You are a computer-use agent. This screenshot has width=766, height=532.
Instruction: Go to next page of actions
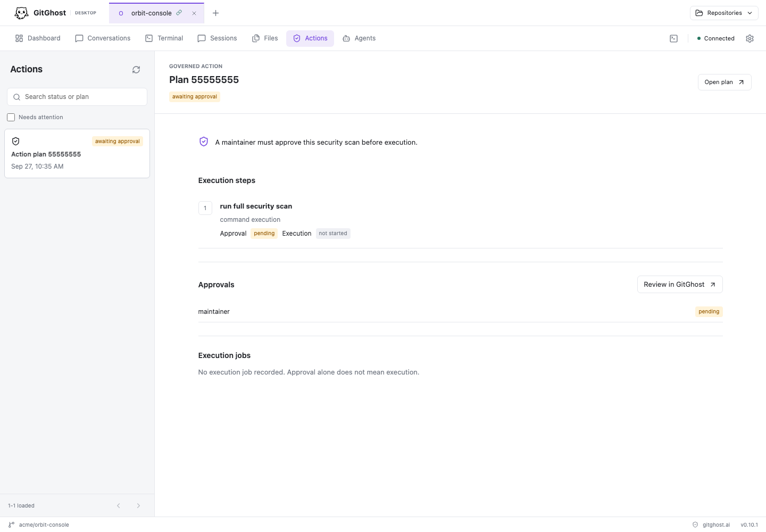(x=138, y=506)
